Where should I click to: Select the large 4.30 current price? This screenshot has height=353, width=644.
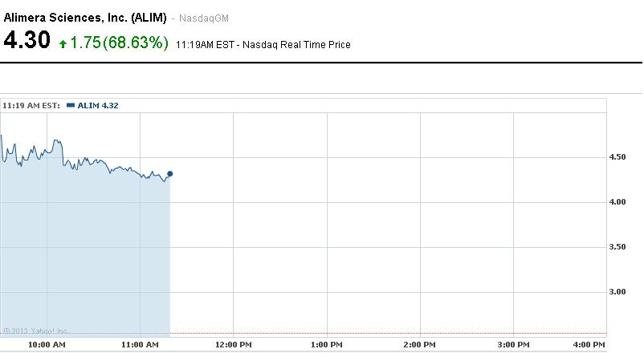tap(27, 41)
